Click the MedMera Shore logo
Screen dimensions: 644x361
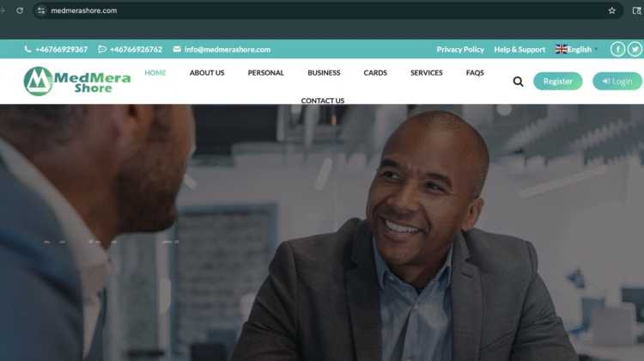[77, 82]
